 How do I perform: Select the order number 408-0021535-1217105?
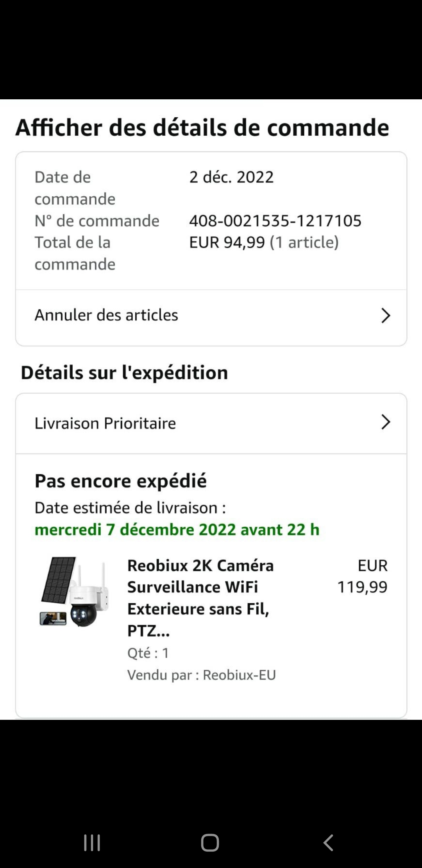click(275, 221)
